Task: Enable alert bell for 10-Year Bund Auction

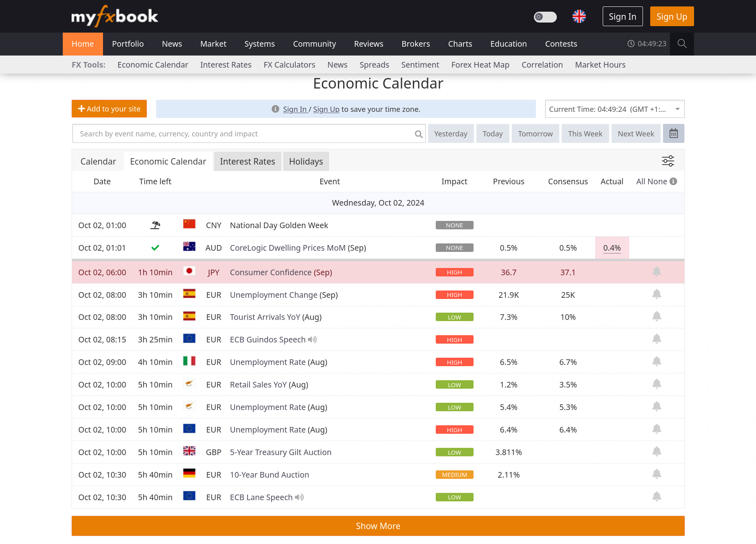Action: 657,474
